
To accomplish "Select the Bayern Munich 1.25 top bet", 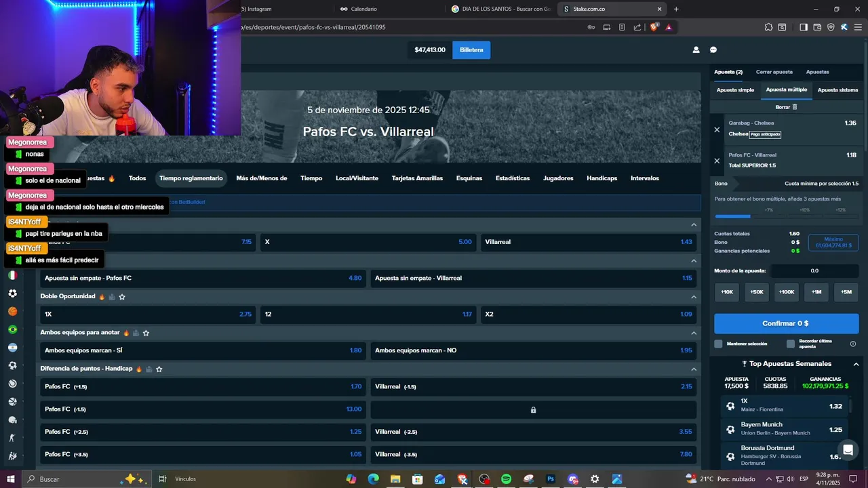I will (x=785, y=429).
